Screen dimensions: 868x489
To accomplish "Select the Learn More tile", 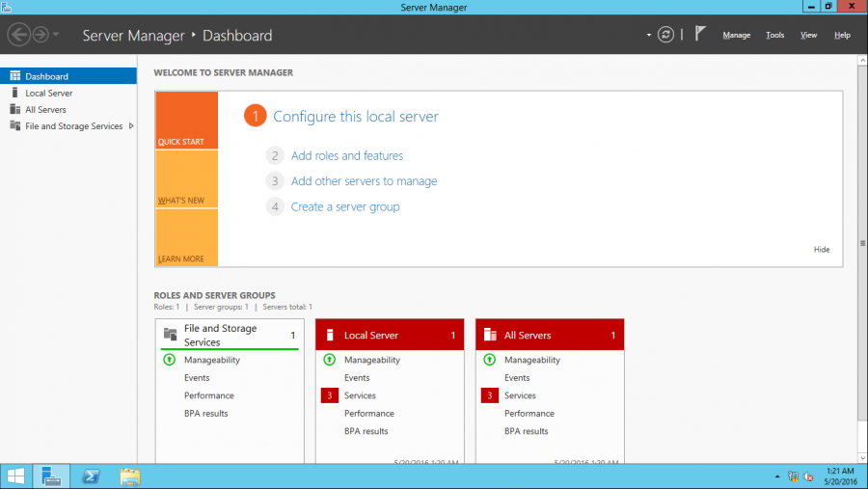I will (186, 237).
